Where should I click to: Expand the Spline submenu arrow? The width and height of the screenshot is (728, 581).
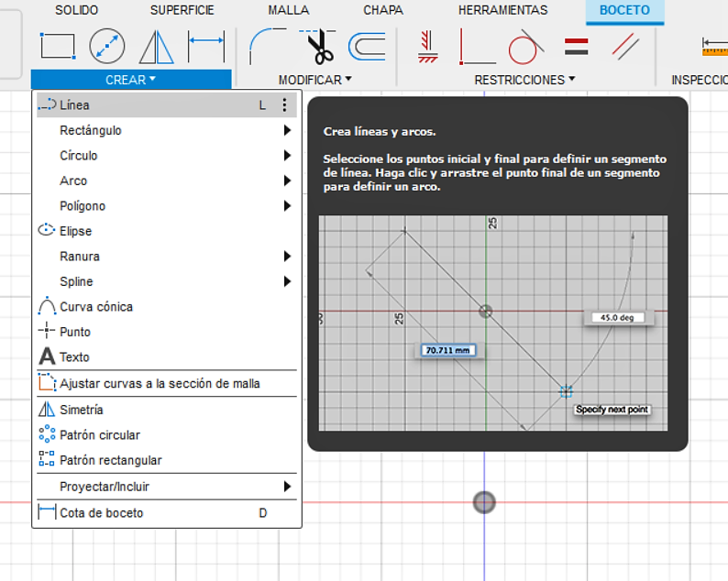click(x=287, y=281)
